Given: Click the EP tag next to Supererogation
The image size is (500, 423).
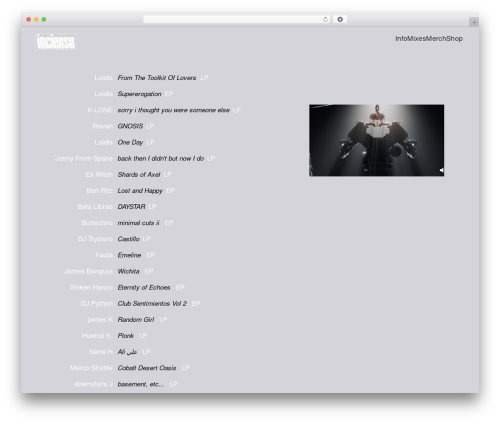Looking at the screenshot, I should pyautogui.click(x=169, y=94).
